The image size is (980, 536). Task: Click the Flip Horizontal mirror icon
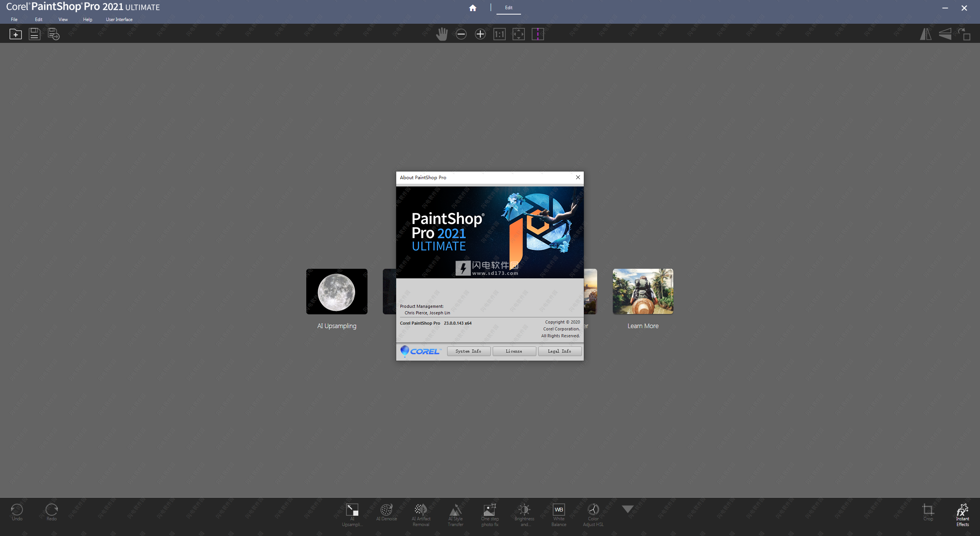926,34
